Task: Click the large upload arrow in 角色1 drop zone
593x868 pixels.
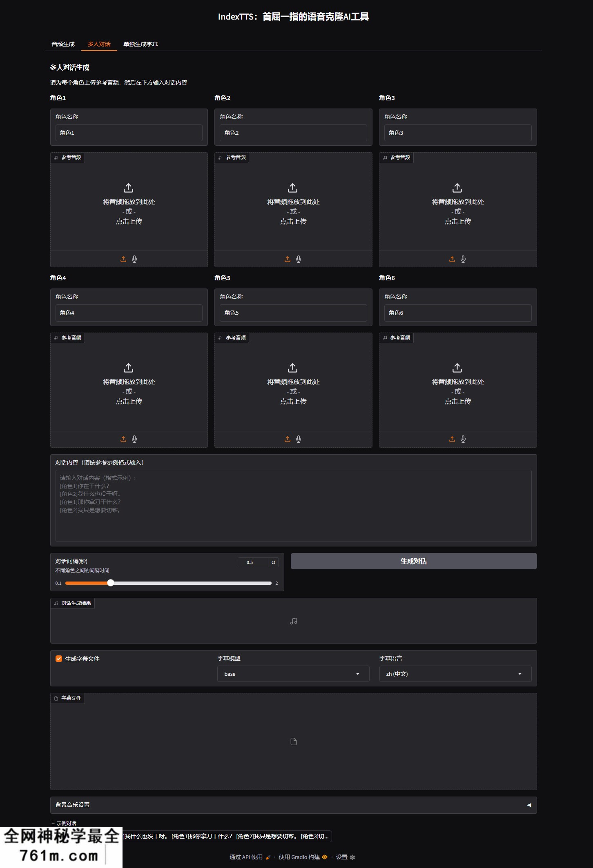Action: (129, 188)
